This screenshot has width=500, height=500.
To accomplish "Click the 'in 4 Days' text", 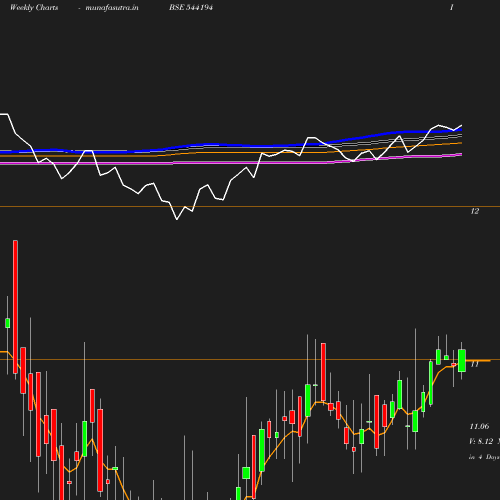I will tap(484, 457).
